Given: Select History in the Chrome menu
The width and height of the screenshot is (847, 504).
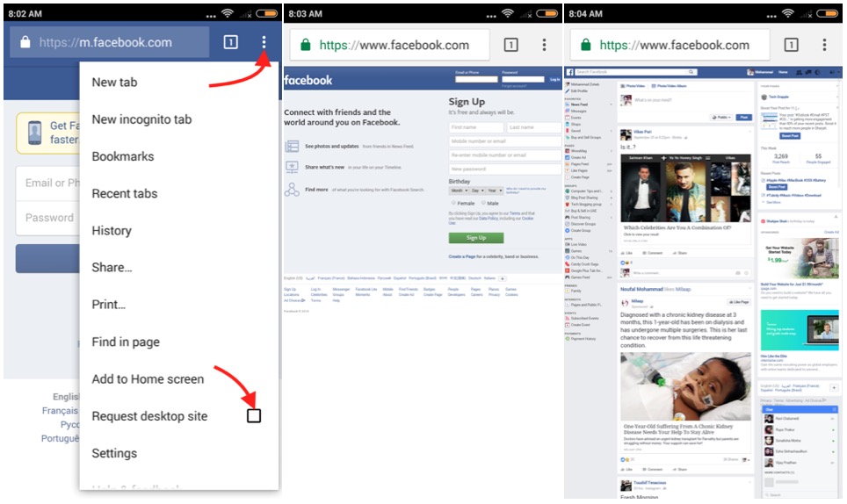Looking at the screenshot, I should tap(112, 230).
